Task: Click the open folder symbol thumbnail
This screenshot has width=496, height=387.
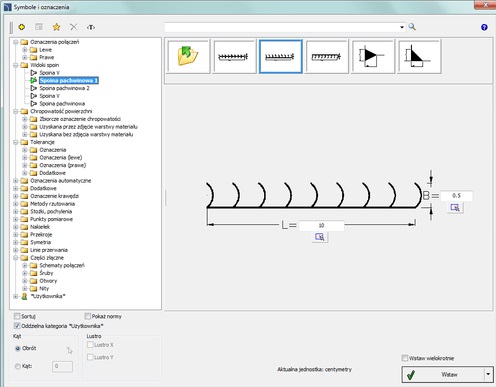Action: [188, 56]
